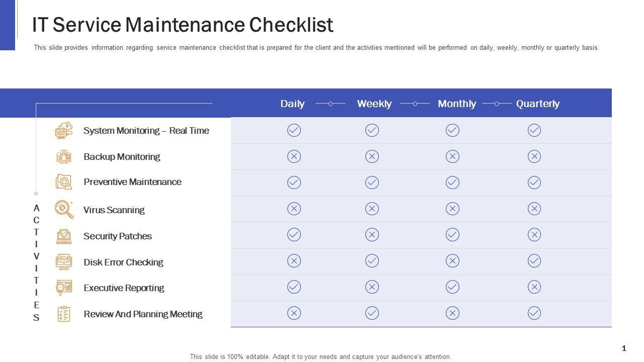Viewport: 644px width, 362px height.
Task: Select the Backup Monitoring icon
Action: 64,157
